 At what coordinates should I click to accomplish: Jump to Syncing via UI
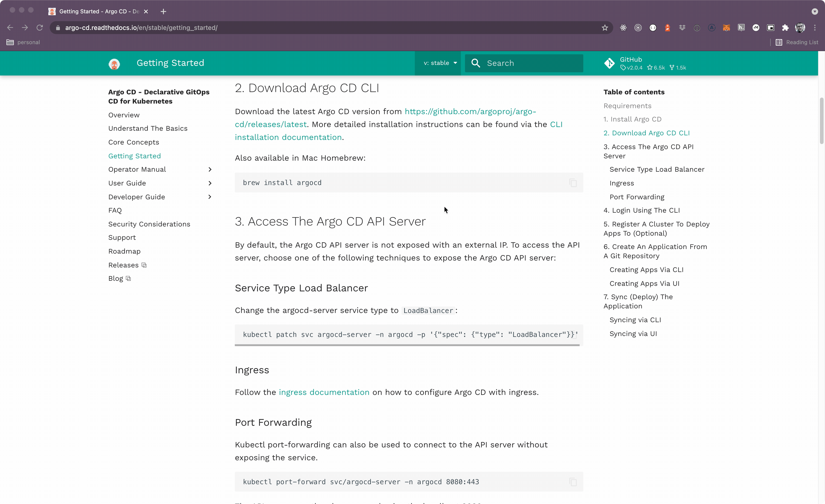(x=633, y=334)
